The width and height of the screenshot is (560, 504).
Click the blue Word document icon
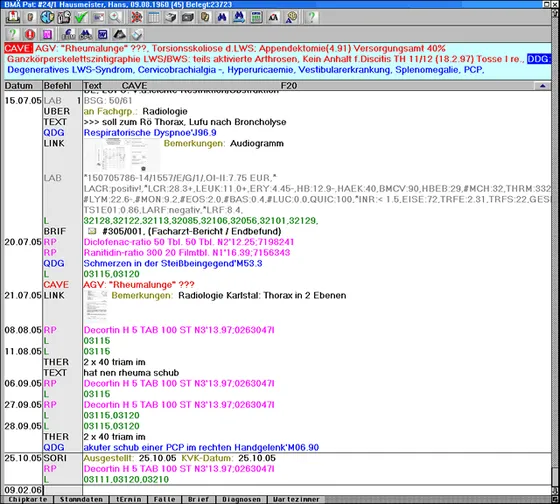tap(102, 34)
